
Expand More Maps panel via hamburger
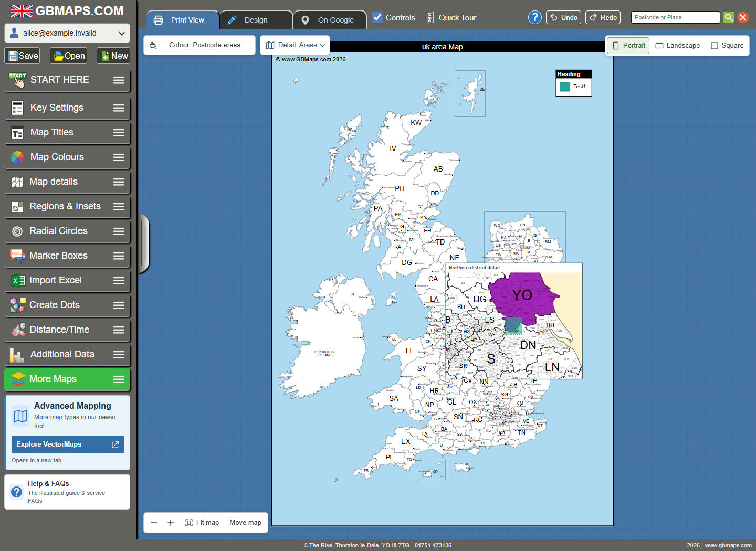point(119,379)
